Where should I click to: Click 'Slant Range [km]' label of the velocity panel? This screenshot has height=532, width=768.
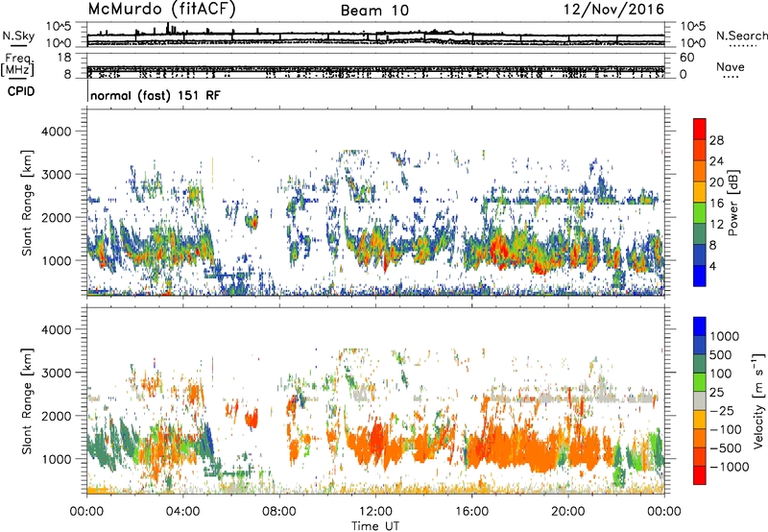(27, 401)
